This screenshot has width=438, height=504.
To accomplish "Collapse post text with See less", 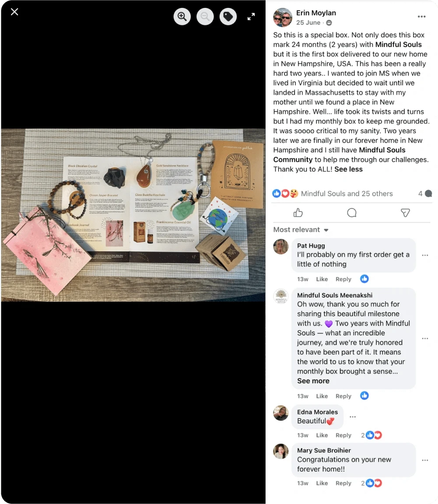I will [348, 169].
